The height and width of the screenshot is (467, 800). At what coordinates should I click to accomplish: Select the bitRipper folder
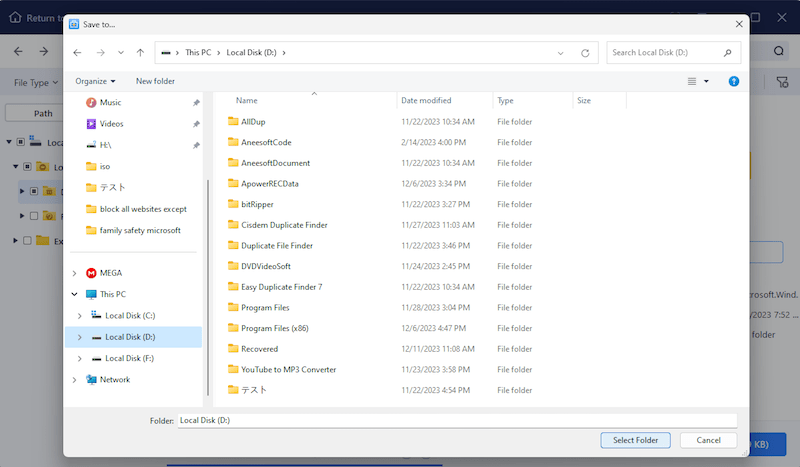(251, 204)
